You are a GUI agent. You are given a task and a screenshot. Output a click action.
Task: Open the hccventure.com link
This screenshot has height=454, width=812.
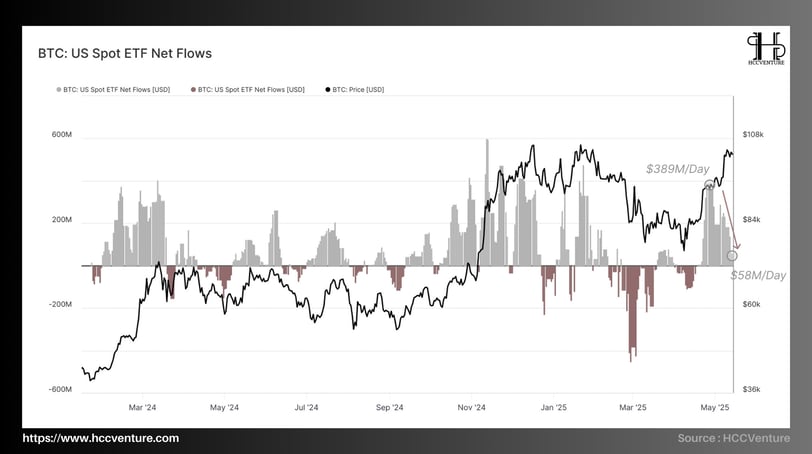[100, 438]
